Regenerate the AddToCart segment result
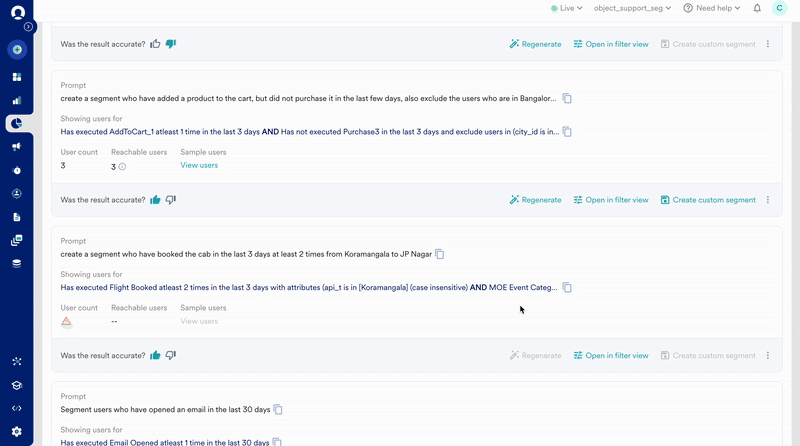The height and width of the screenshot is (446, 800). pyautogui.click(x=535, y=200)
